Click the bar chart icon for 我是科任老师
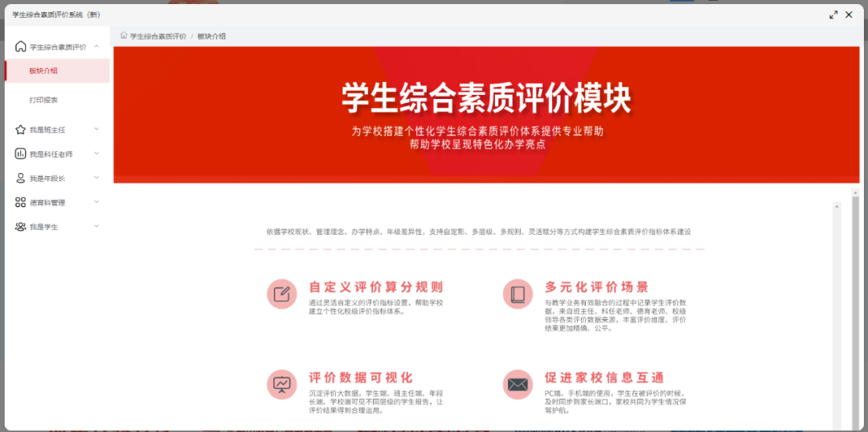The image size is (868, 432). coord(20,154)
